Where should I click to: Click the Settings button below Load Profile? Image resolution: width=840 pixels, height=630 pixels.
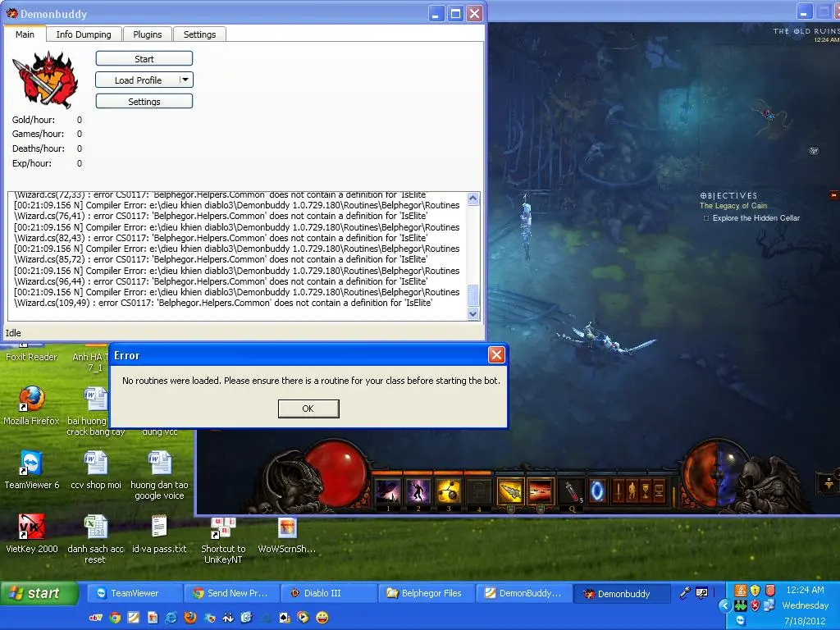coord(144,101)
